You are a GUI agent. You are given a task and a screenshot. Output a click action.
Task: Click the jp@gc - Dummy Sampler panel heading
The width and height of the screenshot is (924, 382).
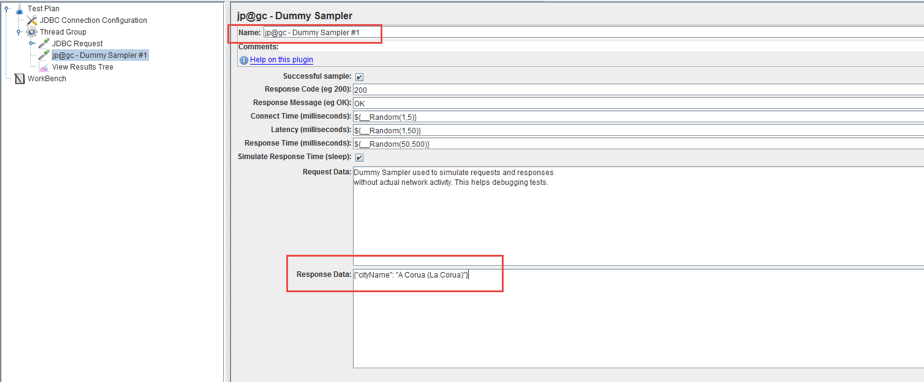[295, 16]
